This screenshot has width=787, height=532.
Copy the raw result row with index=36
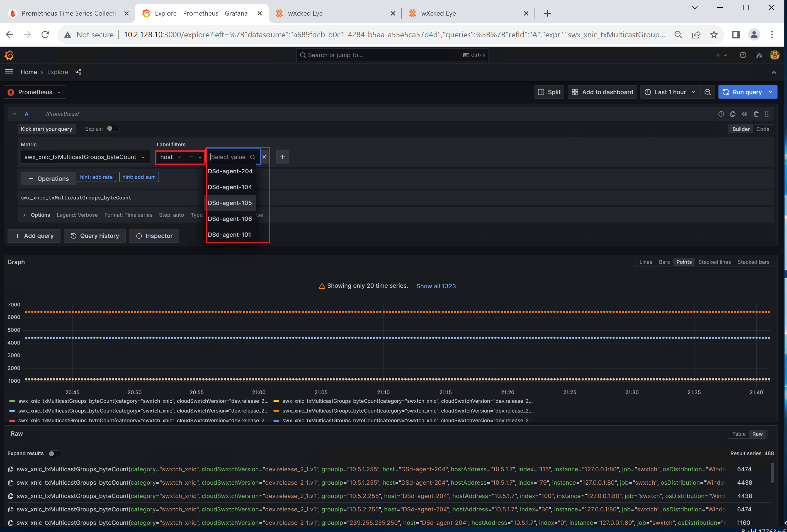[x=11, y=509]
